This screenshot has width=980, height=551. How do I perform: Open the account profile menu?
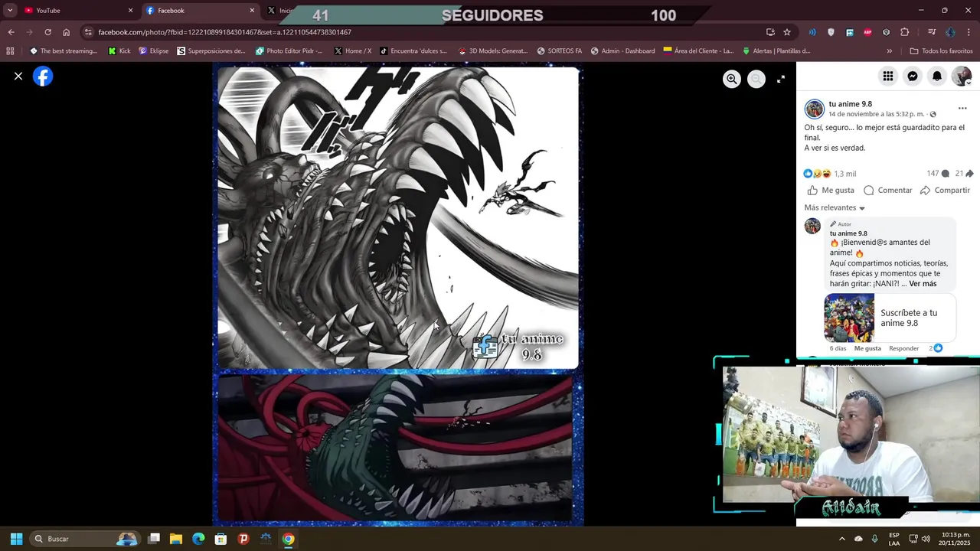coord(962,76)
